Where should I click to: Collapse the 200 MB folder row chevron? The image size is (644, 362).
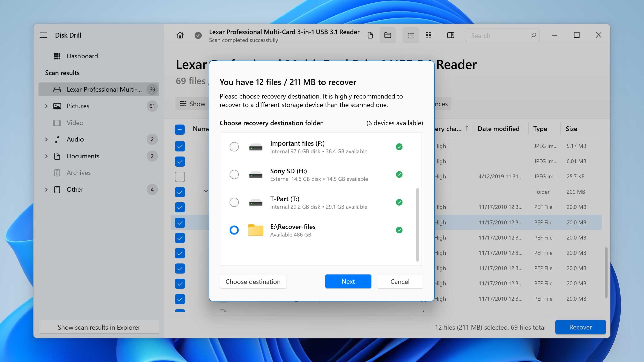click(206, 191)
